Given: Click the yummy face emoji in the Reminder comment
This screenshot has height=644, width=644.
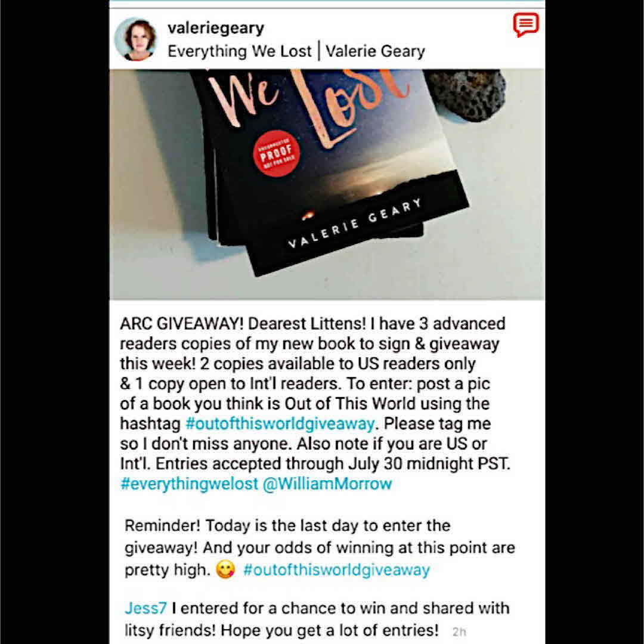Looking at the screenshot, I should [x=225, y=569].
